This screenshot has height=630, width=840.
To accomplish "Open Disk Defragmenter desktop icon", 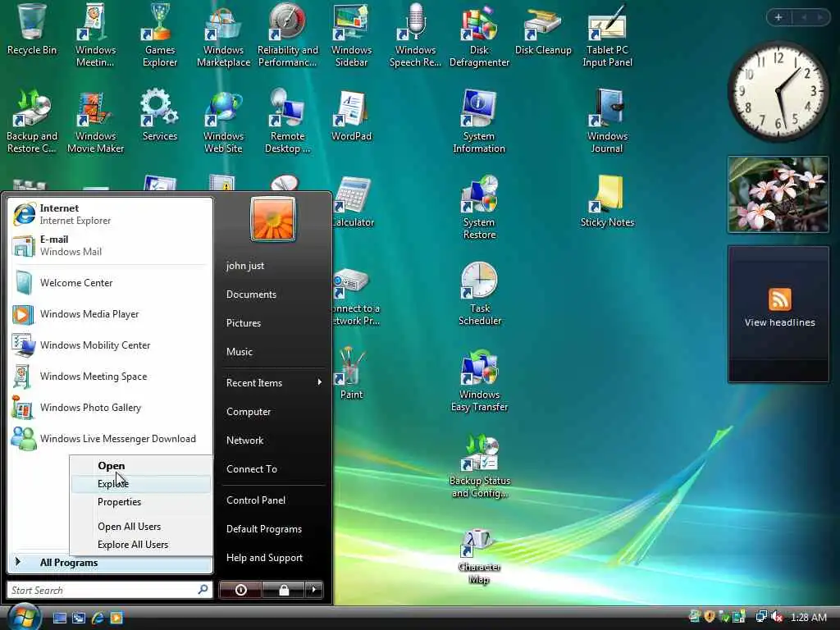I will (x=479, y=35).
